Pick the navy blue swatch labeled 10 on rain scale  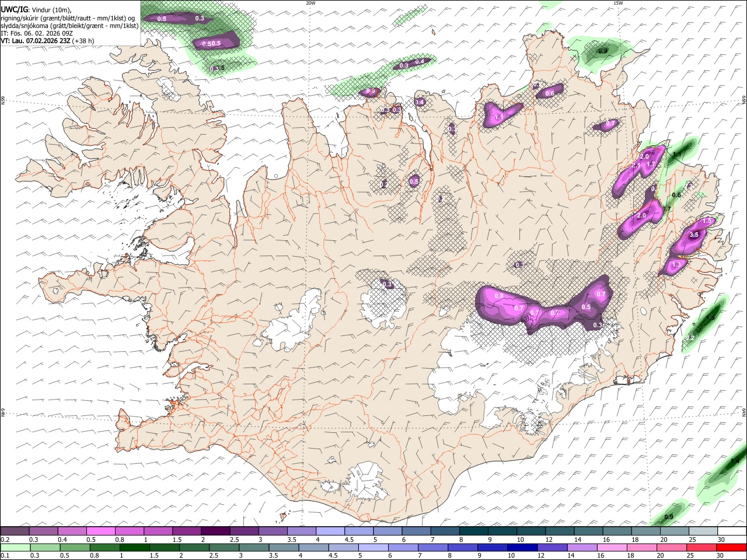pyautogui.click(x=522, y=548)
